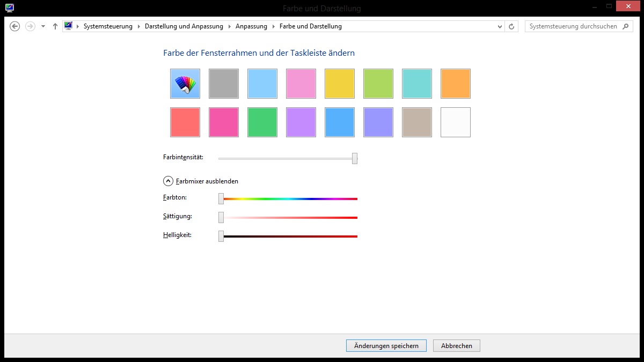Click the forward navigation arrow
Image resolution: width=644 pixels, height=362 pixels.
click(x=30, y=26)
